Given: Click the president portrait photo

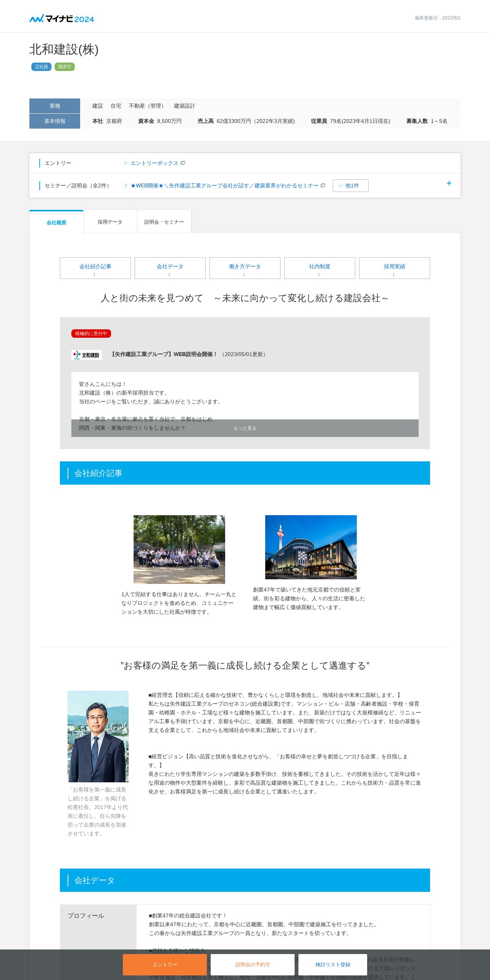Looking at the screenshot, I should click(x=98, y=736).
